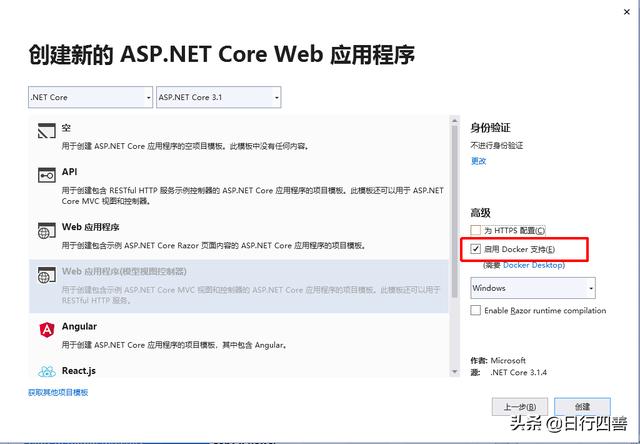
Task: Click the template list scrollbar up arrow
Action: click(454, 120)
